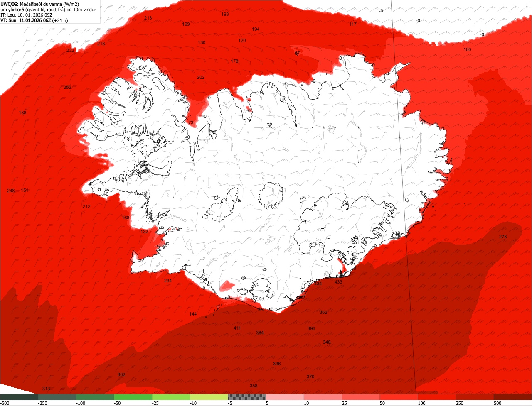Click the flux value 348
This screenshot has height=406, width=532.
327,342
